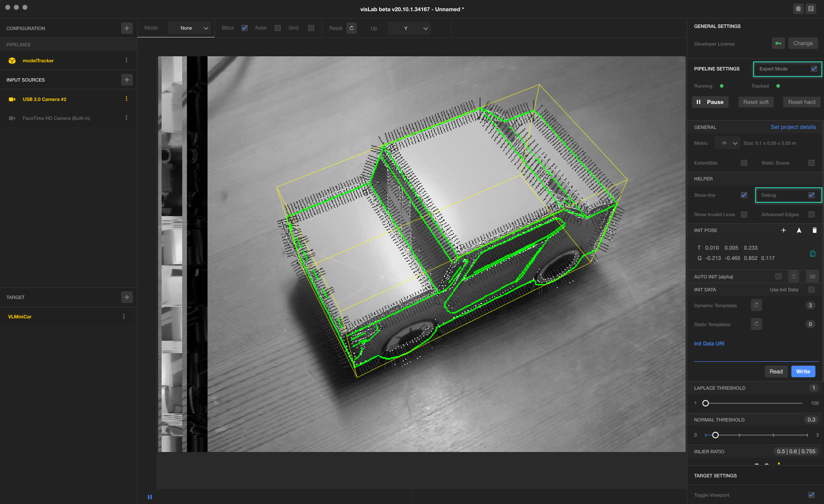Adjust the Laplace Threshold slider handle
This screenshot has height=504, width=824.
705,403
